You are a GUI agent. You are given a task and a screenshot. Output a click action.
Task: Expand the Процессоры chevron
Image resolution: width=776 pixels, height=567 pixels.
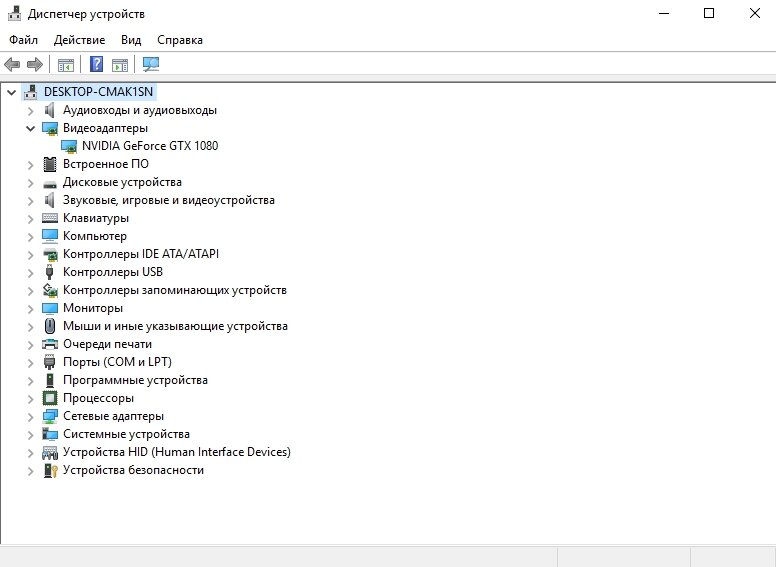pyautogui.click(x=31, y=399)
